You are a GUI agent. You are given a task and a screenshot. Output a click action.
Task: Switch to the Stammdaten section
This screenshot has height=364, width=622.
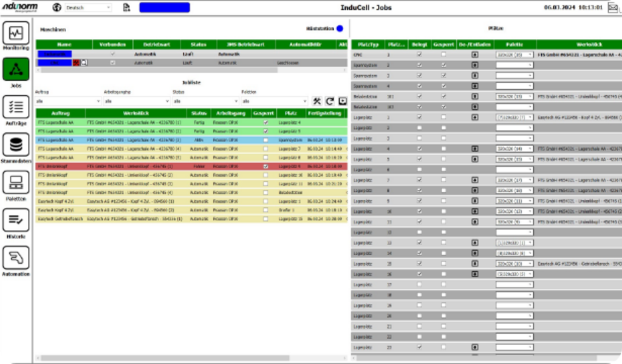[x=16, y=145]
